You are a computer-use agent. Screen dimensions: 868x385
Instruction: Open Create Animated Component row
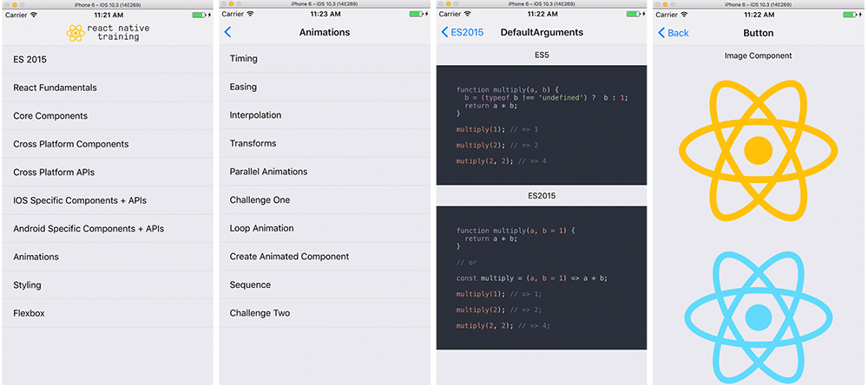pos(289,257)
